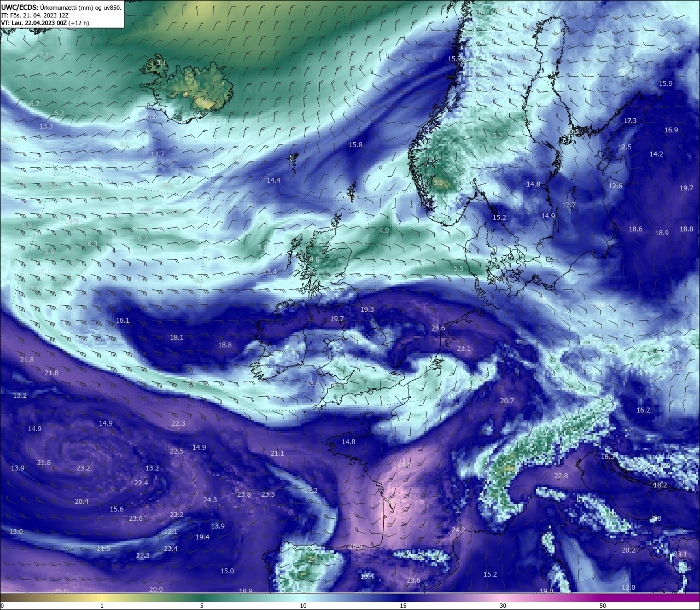
Task: Click the value 15.8 in the Norwegian Sea
Action: [x=355, y=145]
